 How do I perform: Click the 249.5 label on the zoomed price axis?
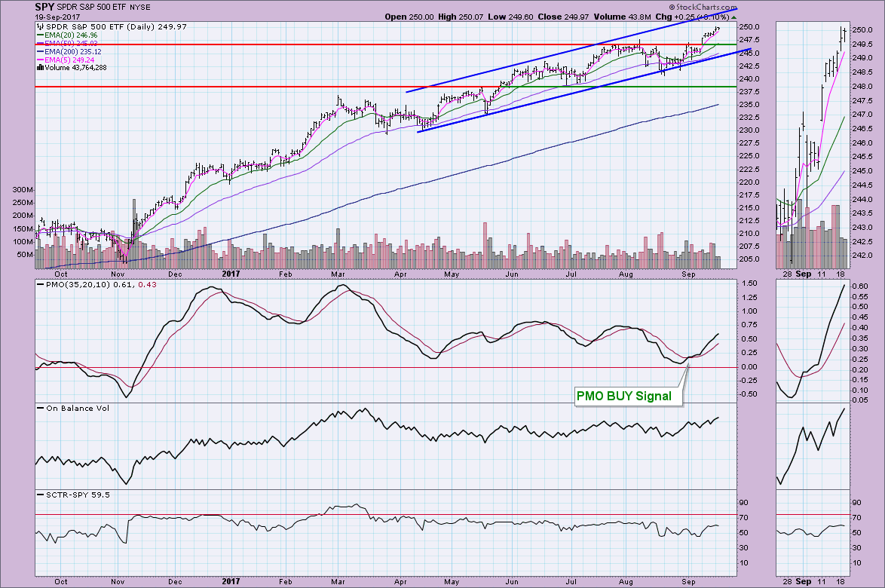coord(862,44)
